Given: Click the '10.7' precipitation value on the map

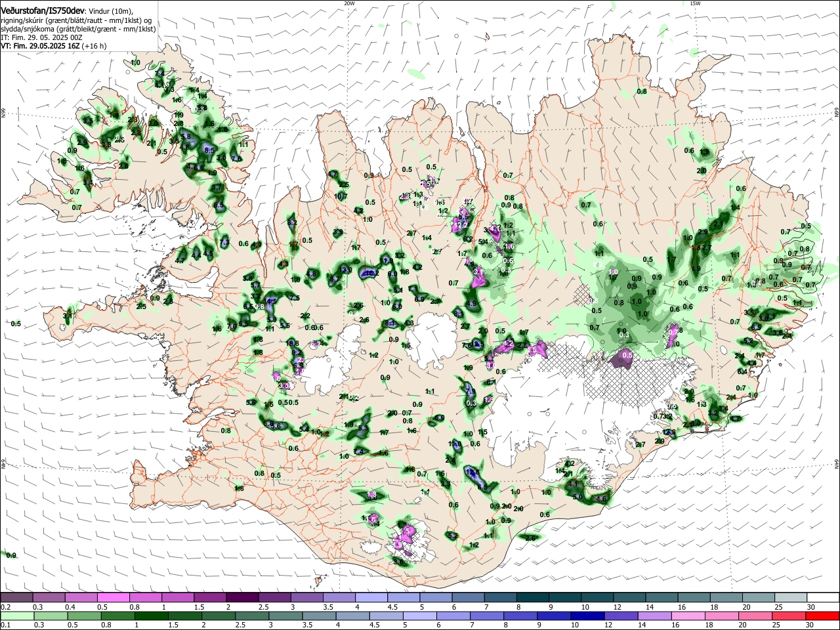Looking at the screenshot, I should [341, 196].
